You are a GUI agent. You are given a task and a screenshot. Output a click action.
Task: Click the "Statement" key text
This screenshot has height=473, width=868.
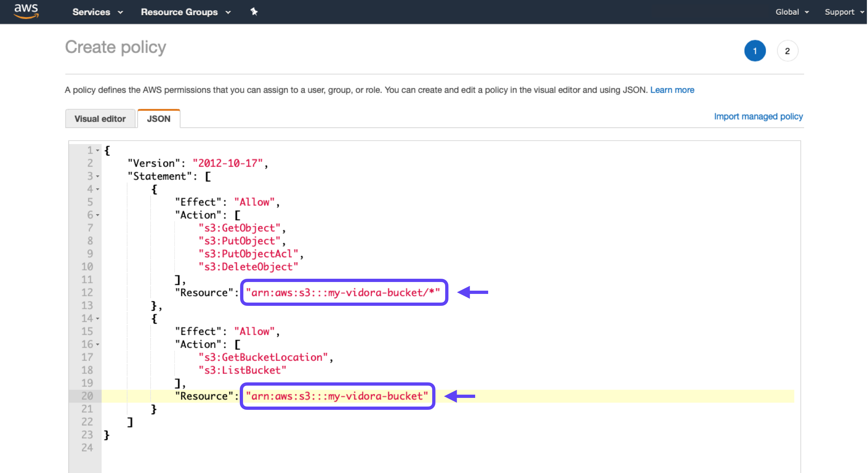tap(160, 176)
